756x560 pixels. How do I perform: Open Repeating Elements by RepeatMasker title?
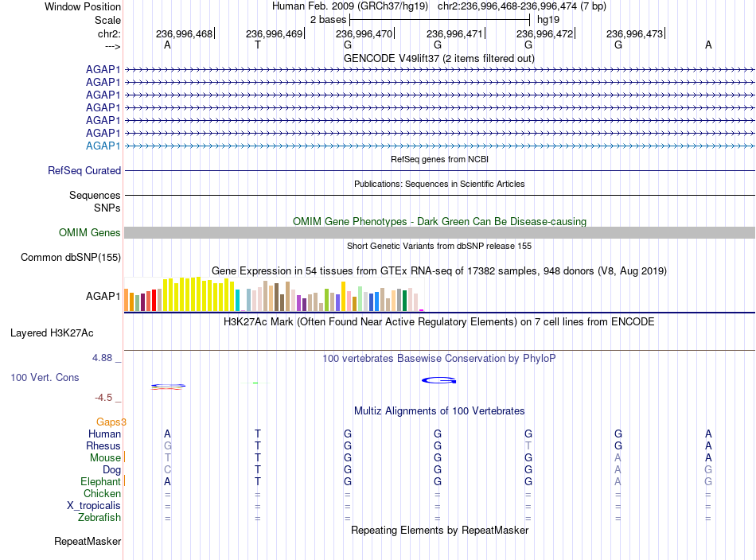[439, 530]
